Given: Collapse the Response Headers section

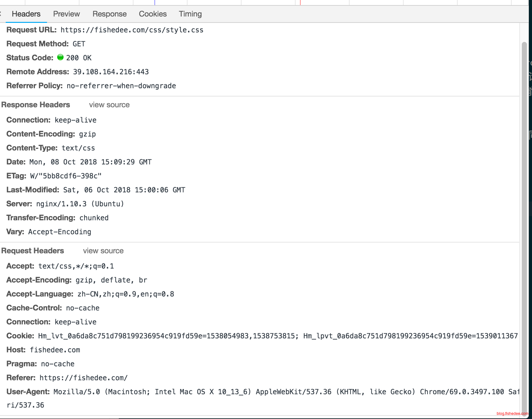Looking at the screenshot, I should pyautogui.click(x=35, y=105).
